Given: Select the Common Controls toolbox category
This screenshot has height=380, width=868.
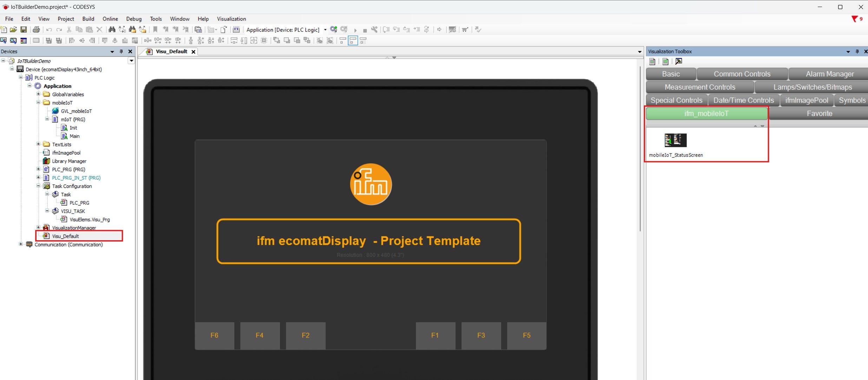Looking at the screenshot, I should pyautogui.click(x=742, y=74).
